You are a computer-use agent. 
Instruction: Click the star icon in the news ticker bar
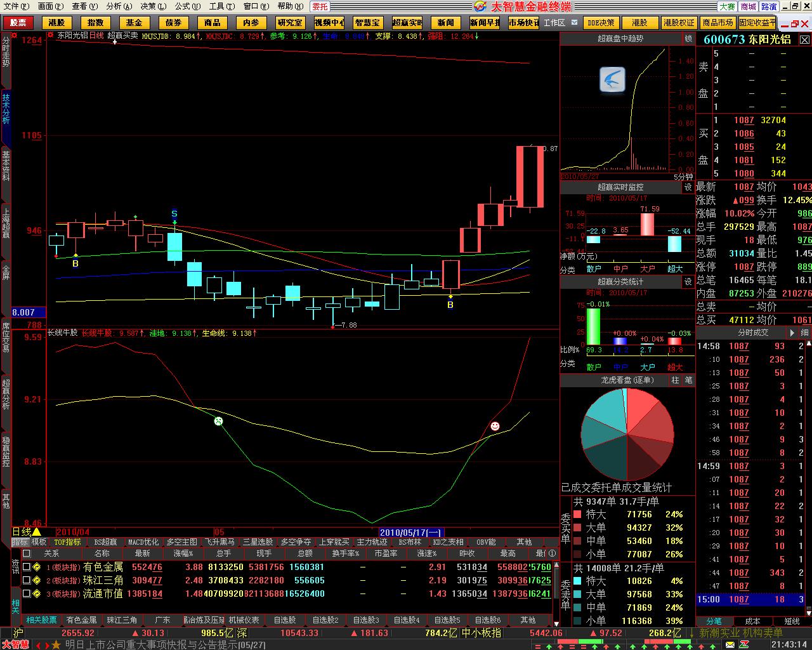tap(56, 644)
